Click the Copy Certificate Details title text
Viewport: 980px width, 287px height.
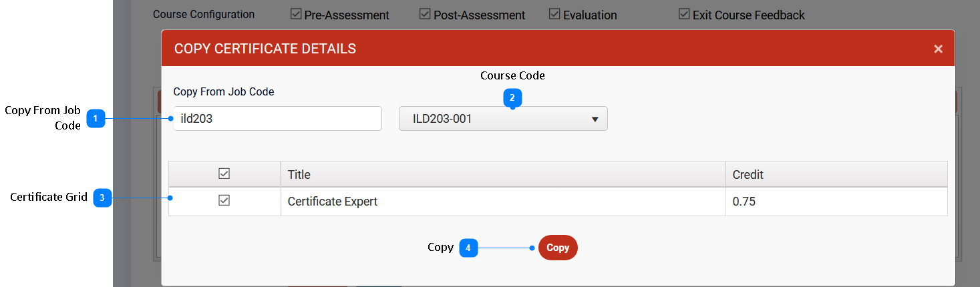coord(265,49)
